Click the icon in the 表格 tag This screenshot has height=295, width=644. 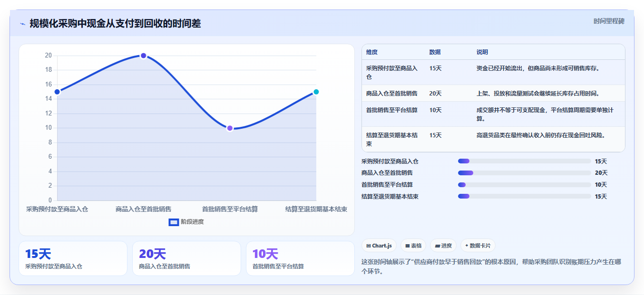408,246
